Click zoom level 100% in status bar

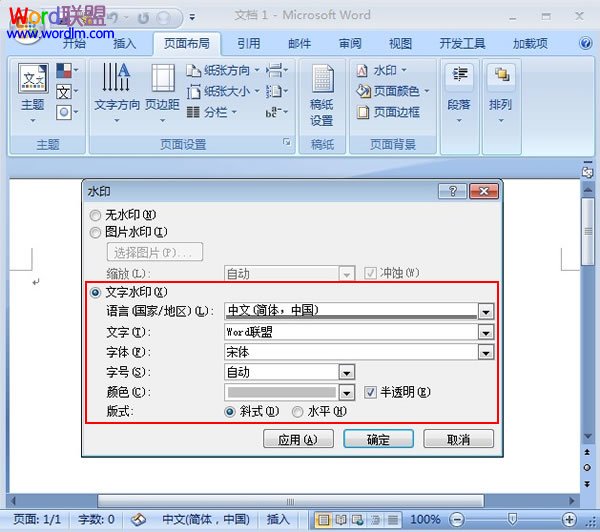(425, 520)
